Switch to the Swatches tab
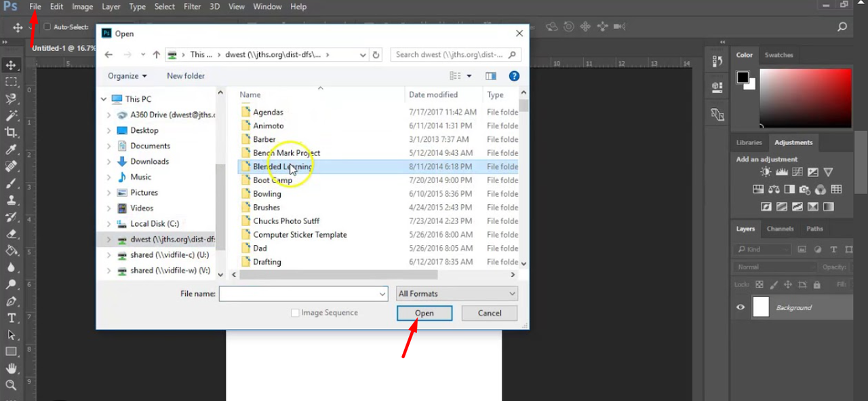Viewport: 868px width, 401px height. (x=778, y=55)
